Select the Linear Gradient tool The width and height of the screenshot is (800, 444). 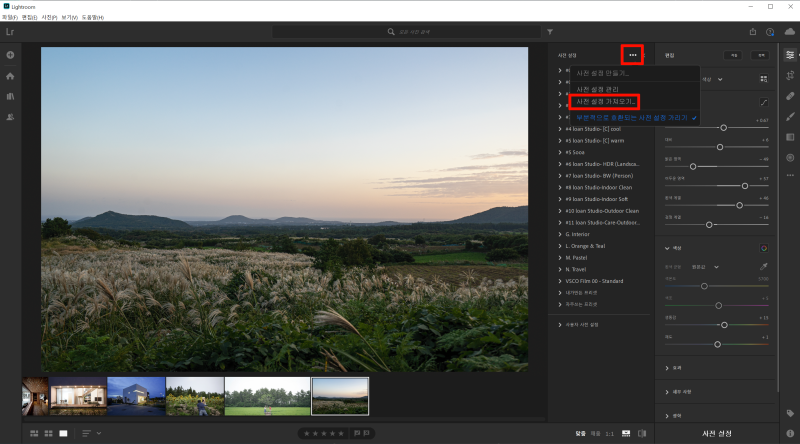(x=790, y=137)
